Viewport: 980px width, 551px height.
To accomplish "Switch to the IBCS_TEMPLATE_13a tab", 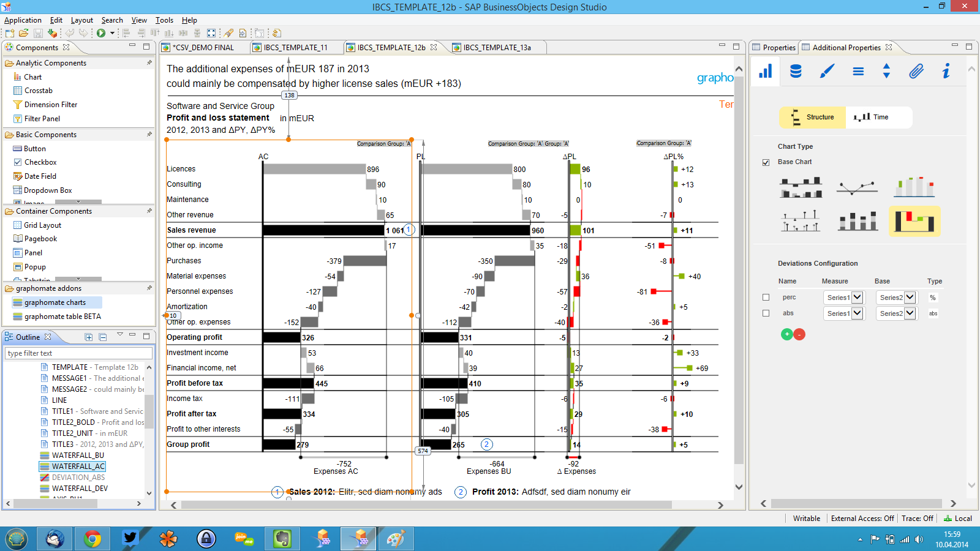I will (497, 47).
